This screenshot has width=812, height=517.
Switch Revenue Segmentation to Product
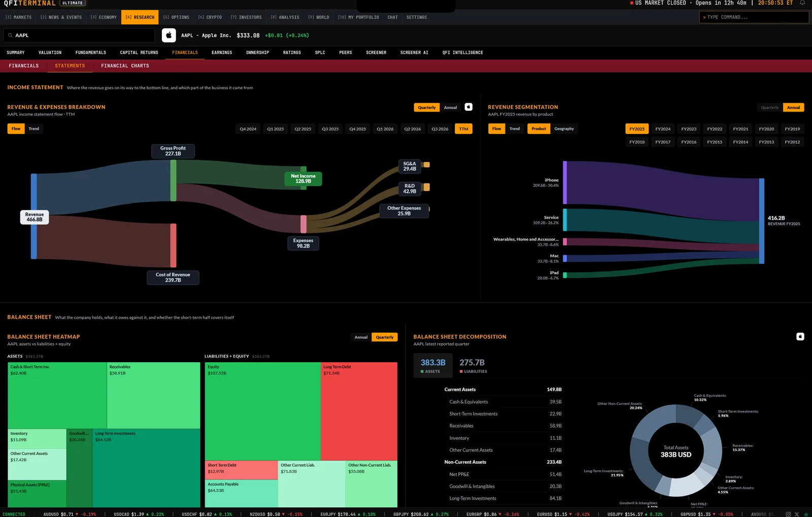tap(539, 129)
